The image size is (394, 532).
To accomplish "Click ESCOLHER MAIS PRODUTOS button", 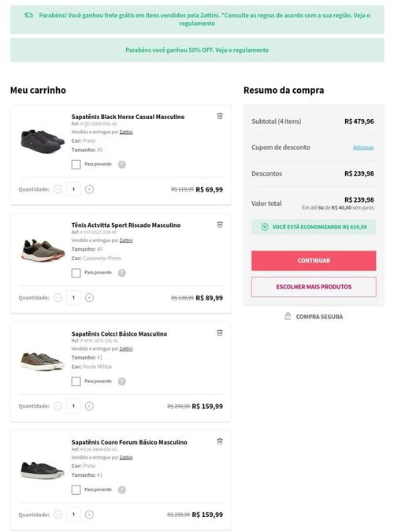I will 314,287.
